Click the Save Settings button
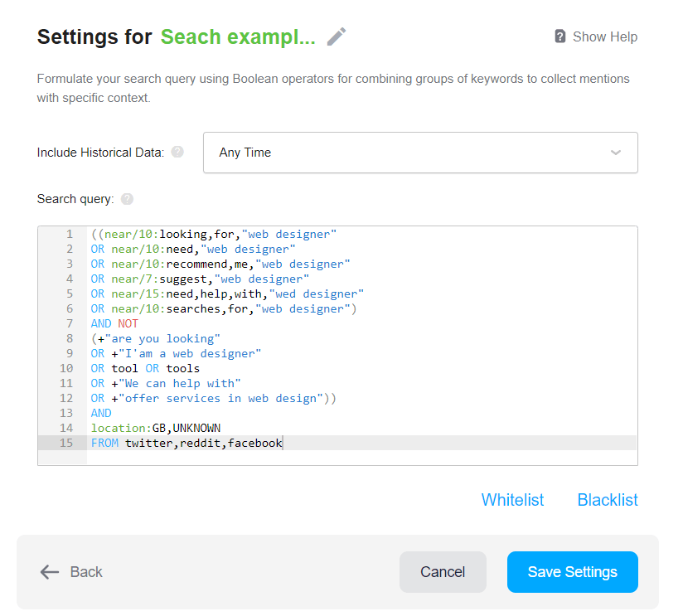Screen dimensions: 683x616 [x=573, y=571]
